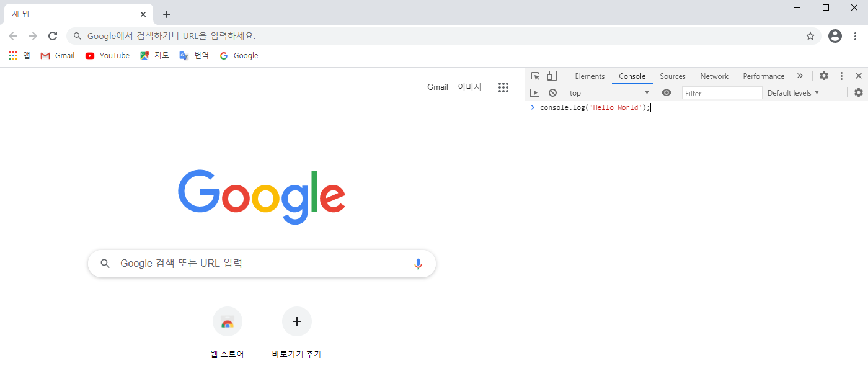Open the Sources tab
Viewport: 868px width, 371px height.
tap(673, 76)
